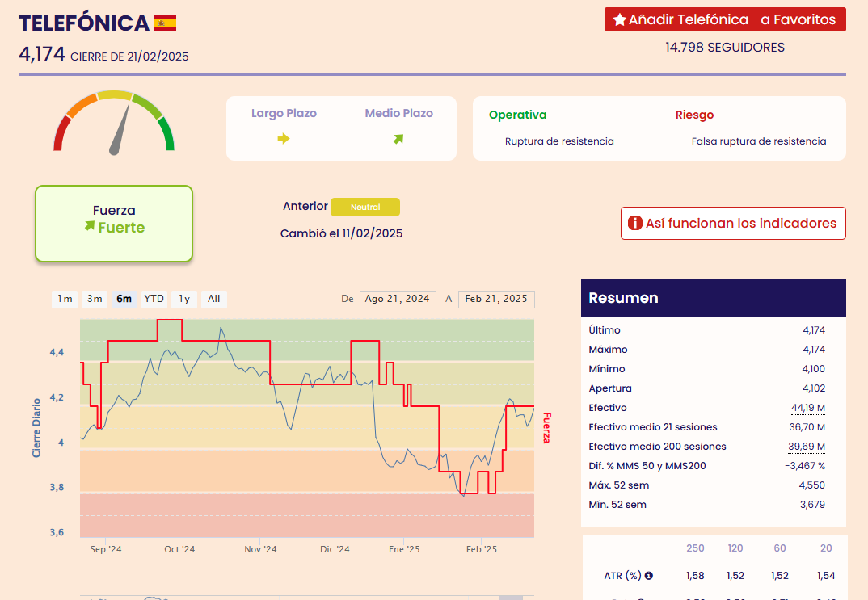
Task: Select the 3m chart range
Action: [95, 299]
